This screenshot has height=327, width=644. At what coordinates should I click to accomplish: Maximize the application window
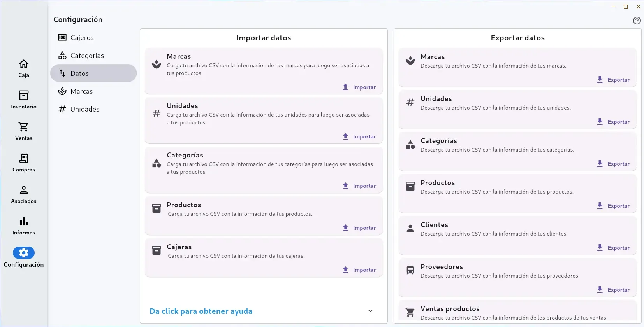click(626, 7)
